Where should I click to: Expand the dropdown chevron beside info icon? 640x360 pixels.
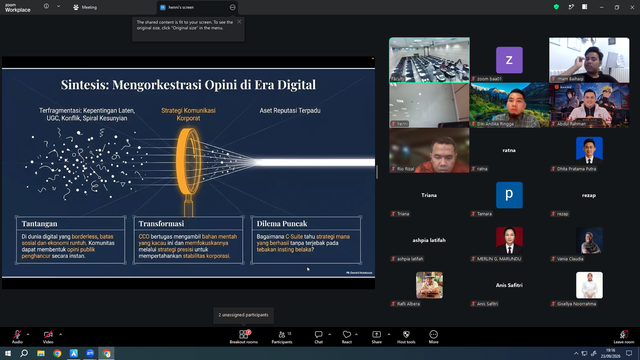(x=58, y=7)
